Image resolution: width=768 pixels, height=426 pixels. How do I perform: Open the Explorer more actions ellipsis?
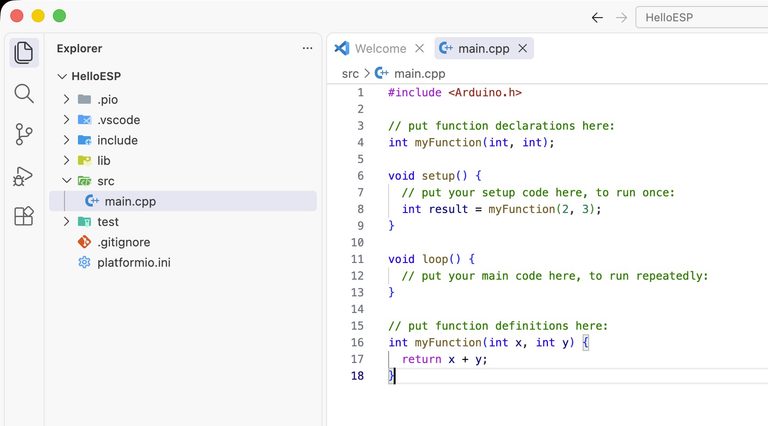point(307,48)
